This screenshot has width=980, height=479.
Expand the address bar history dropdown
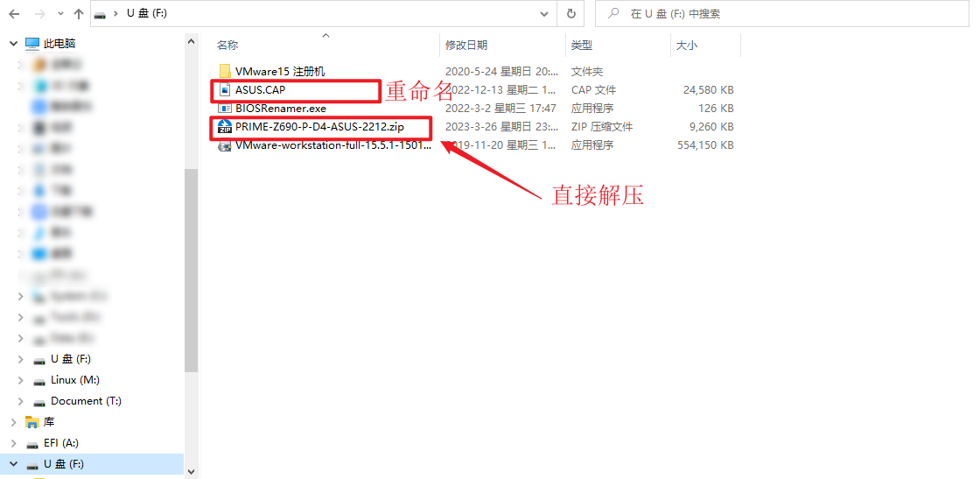[544, 13]
